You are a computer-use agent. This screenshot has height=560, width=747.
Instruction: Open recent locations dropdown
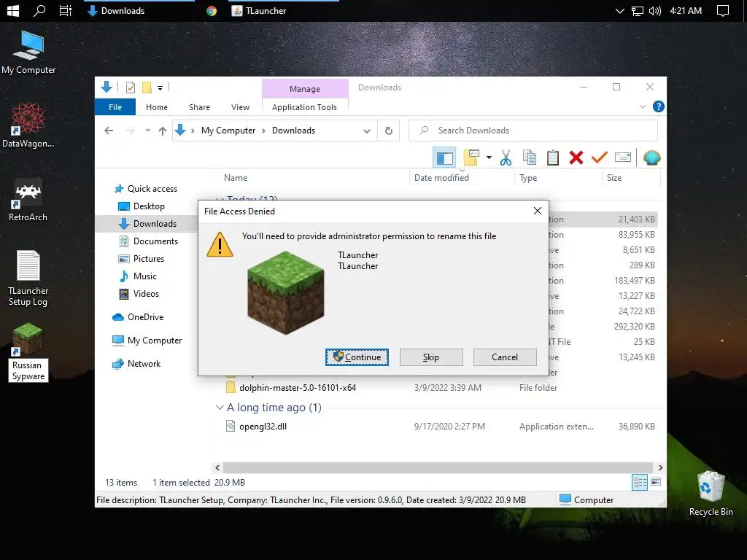click(147, 131)
